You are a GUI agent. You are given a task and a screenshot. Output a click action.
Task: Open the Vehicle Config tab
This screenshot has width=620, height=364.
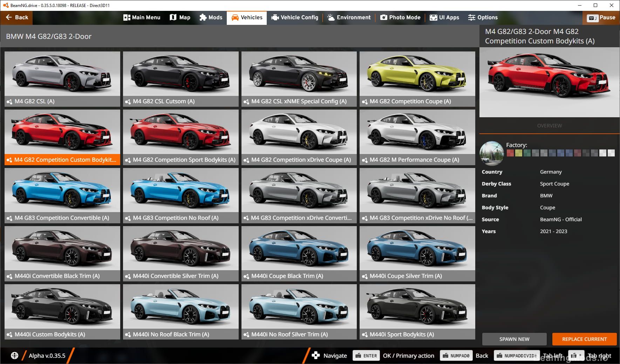coord(295,17)
